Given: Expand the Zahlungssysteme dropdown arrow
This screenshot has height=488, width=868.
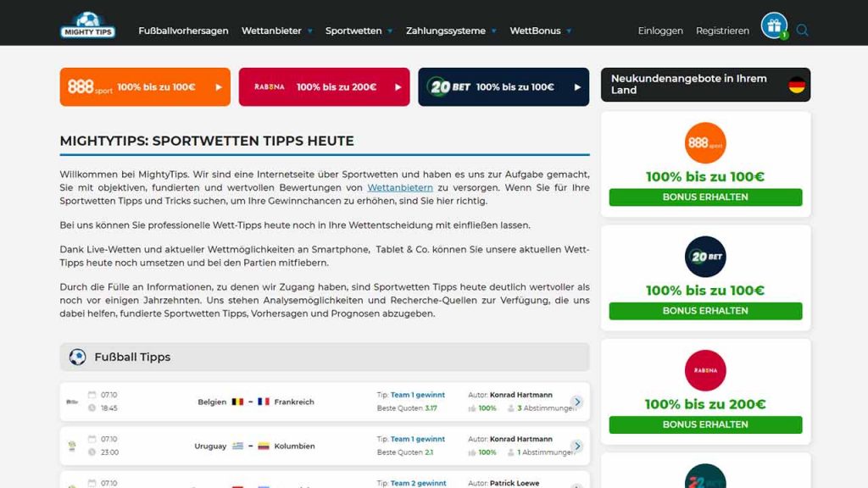Looking at the screenshot, I should 494,31.
